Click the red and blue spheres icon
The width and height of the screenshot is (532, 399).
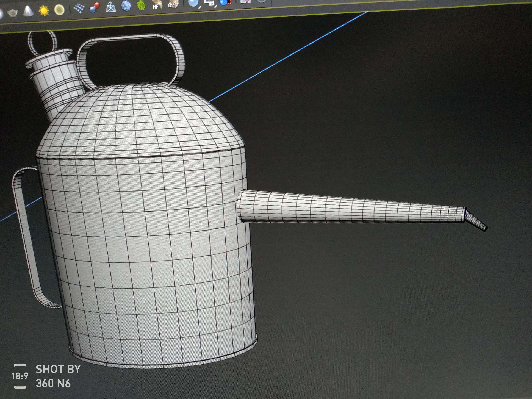click(94, 8)
